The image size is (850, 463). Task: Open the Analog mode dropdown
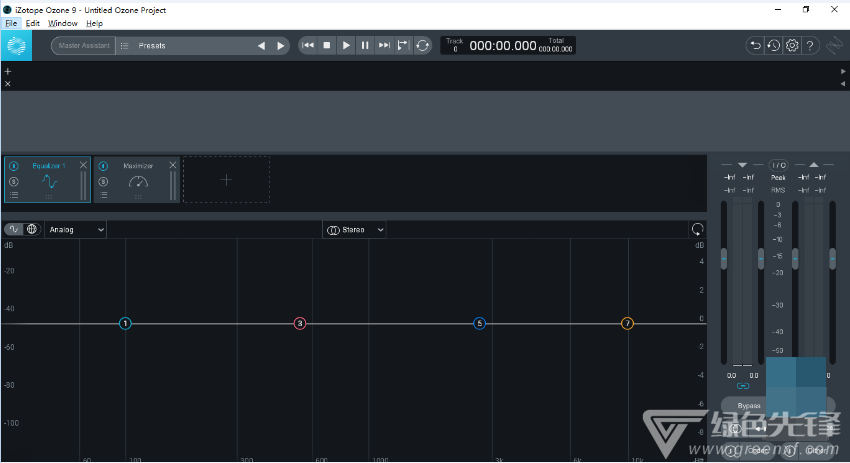point(75,230)
